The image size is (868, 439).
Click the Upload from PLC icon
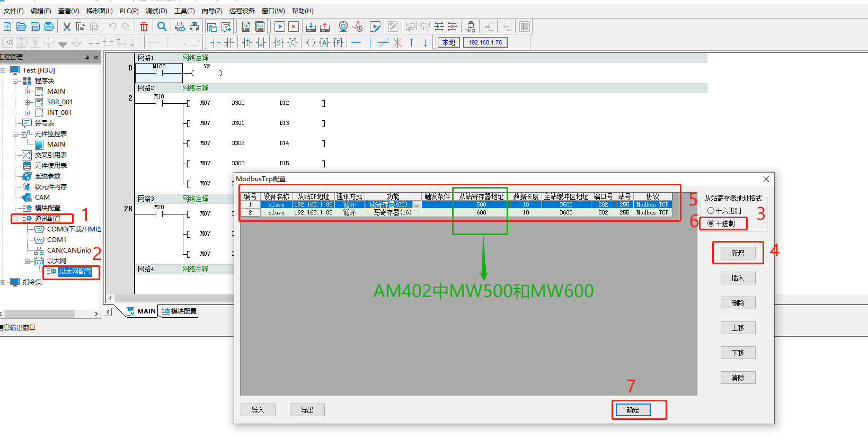[x=325, y=26]
